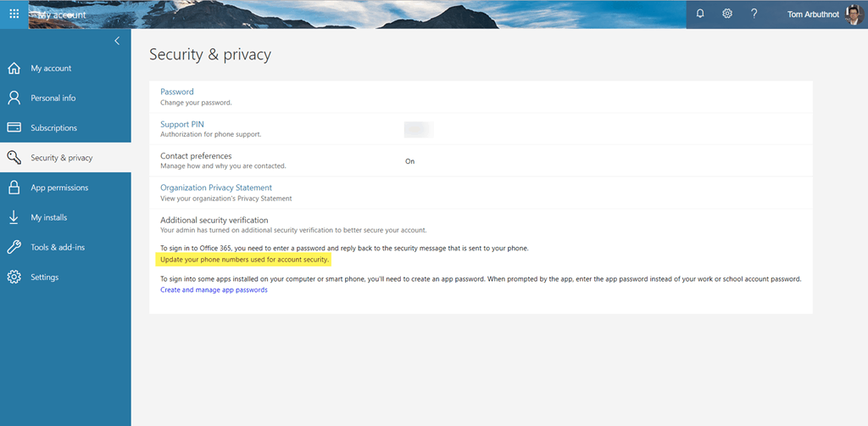The width and height of the screenshot is (868, 426).
Task: Open Create and manage app passwords
Action: pos(214,289)
